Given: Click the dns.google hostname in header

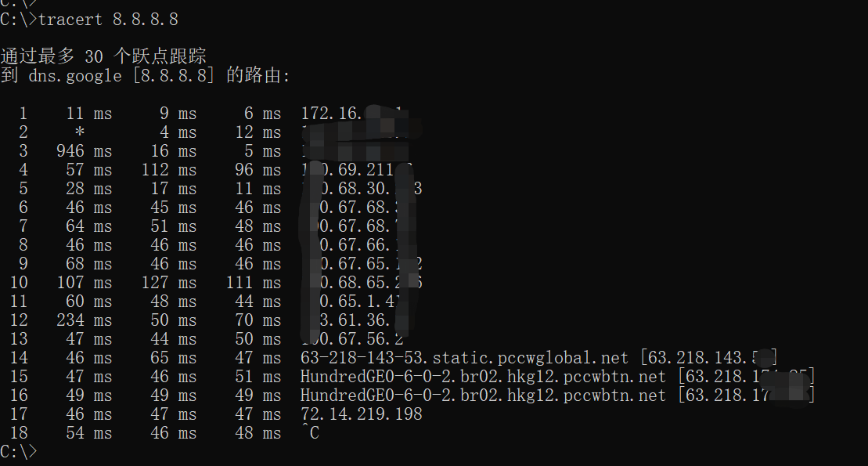Looking at the screenshot, I should 74,75.
